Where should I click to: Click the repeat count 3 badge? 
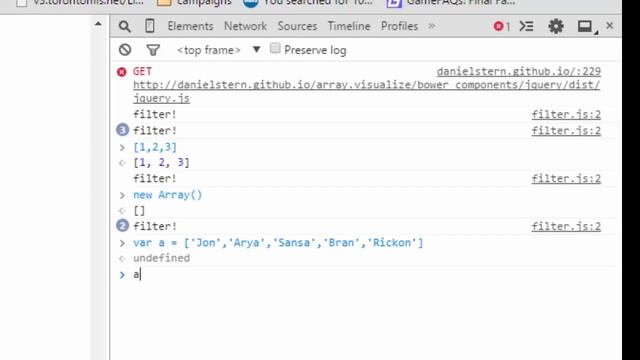pyautogui.click(x=122, y=130)
